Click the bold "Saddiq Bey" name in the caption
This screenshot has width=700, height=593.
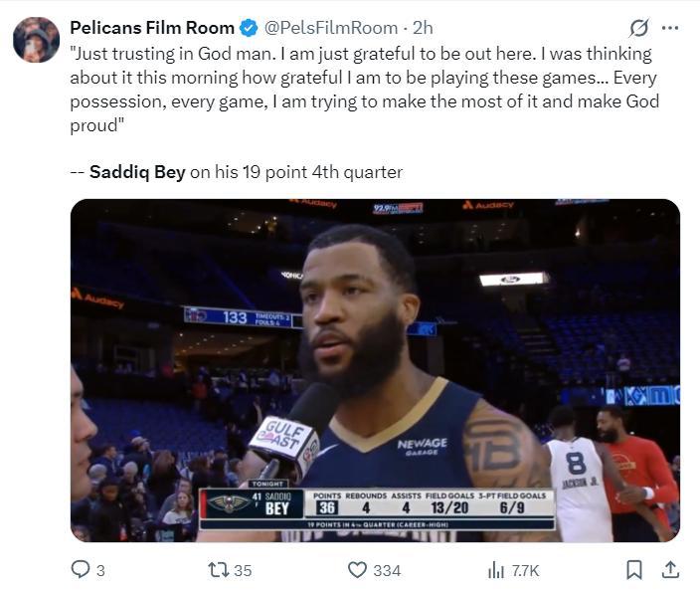coord(137,172)
